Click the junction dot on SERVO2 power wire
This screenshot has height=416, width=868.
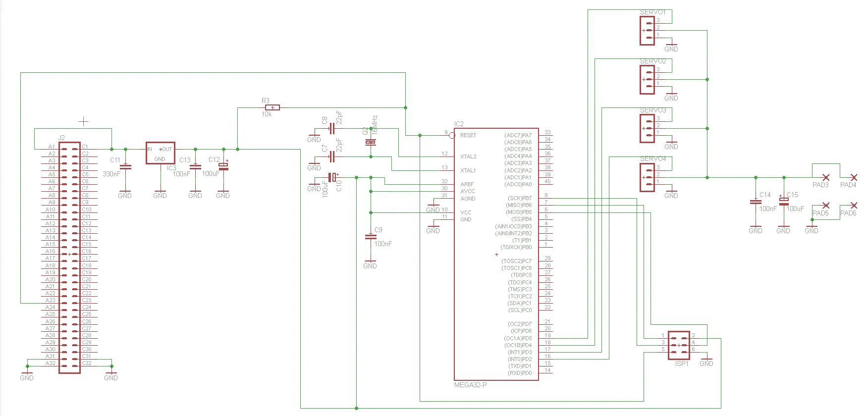[707, 79]
